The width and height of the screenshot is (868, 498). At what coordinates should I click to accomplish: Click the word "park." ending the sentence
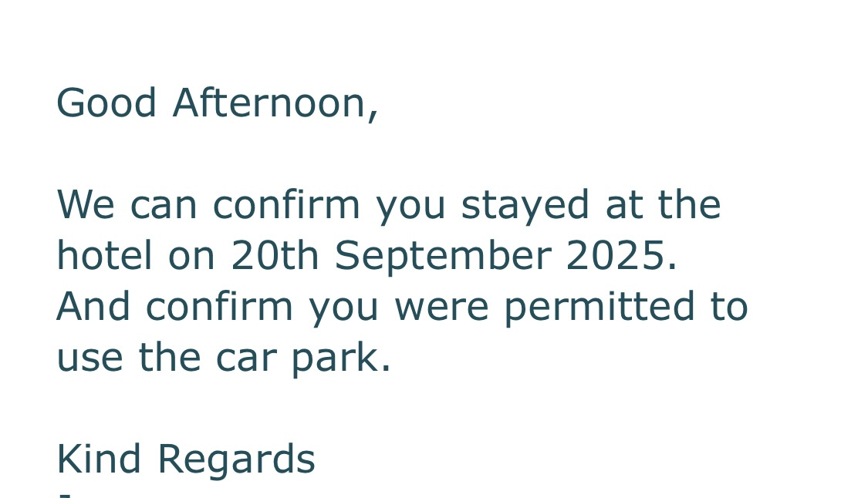click(x=341, y=358)
